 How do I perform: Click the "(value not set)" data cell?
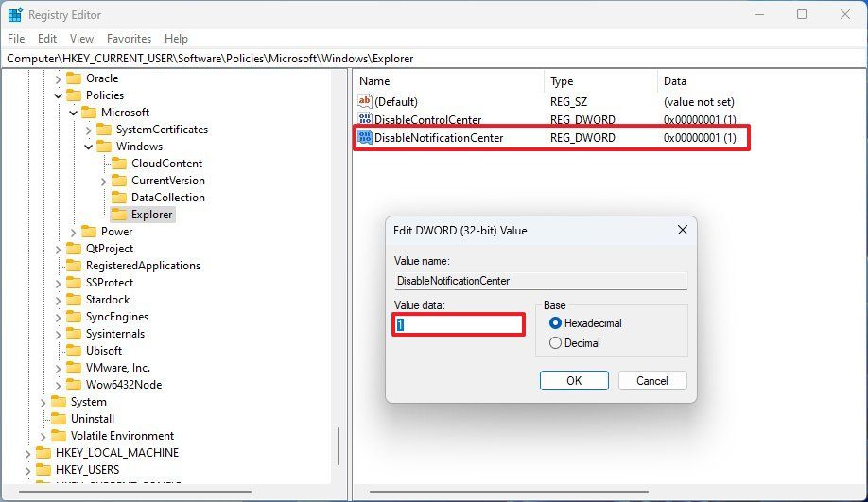pyautogui.click(x=699, y=102)
